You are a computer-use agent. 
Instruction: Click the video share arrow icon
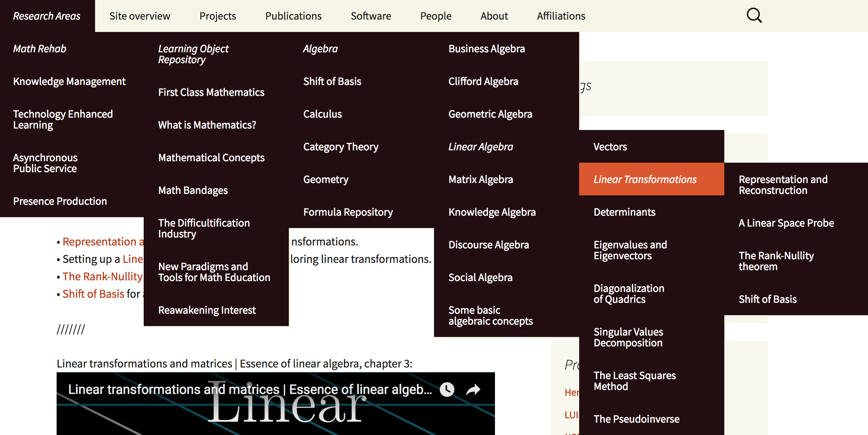tap(473, 390)
